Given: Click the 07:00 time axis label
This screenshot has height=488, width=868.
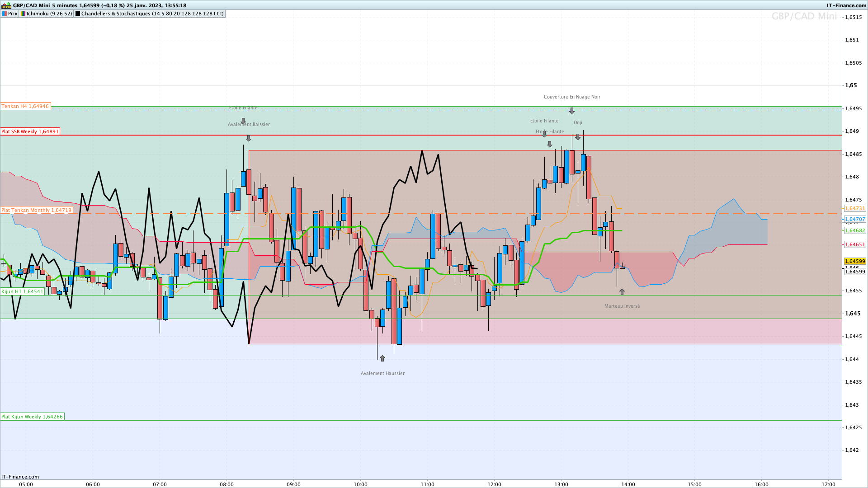Looking at the screenshot, I should (x=160, y=484).
